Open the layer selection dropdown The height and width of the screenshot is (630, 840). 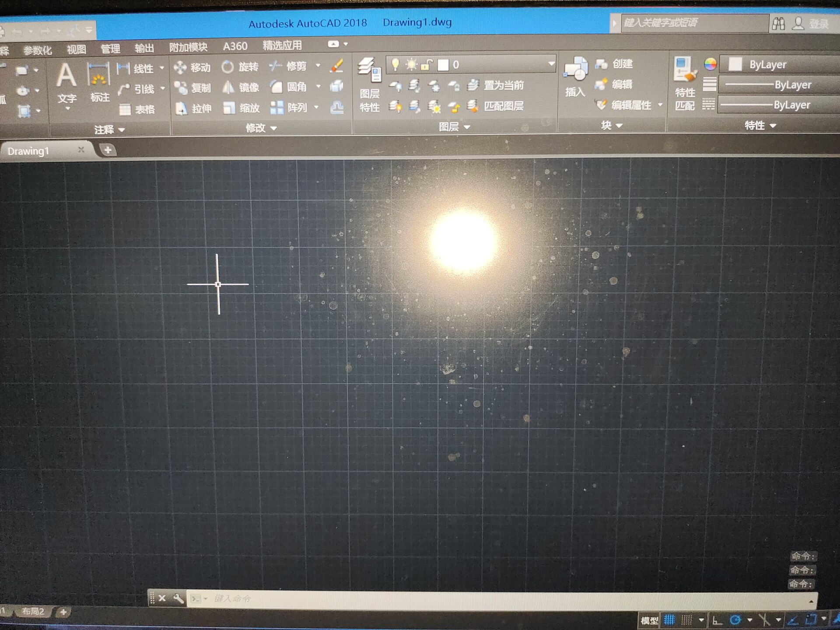click(551, 65)
